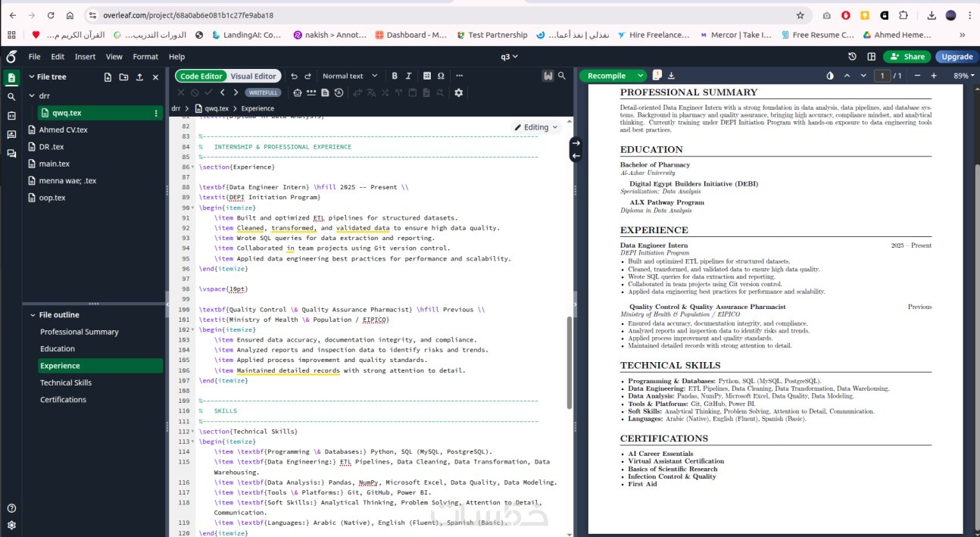Open search in the left sidebar
The width and height of the screenshot is (980, 537).
click(x=11, y=97)
